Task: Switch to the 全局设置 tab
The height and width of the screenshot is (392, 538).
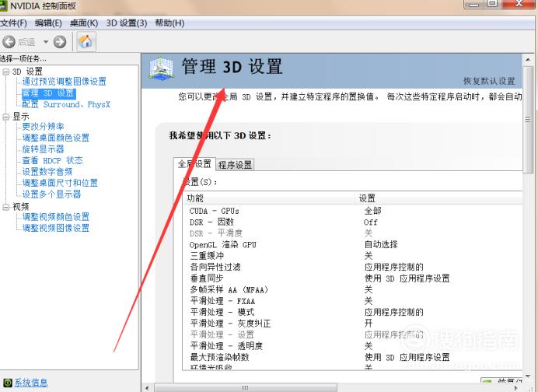Action: (x=194, y=164)
